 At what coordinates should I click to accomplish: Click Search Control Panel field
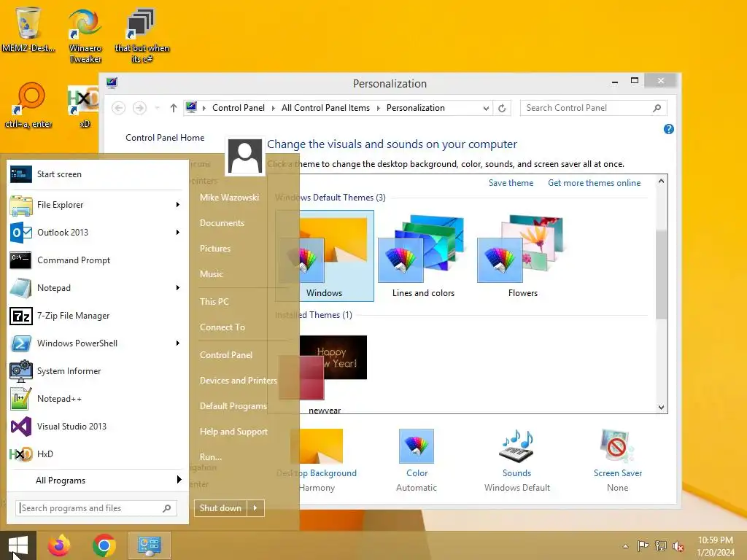pos(593,108)
